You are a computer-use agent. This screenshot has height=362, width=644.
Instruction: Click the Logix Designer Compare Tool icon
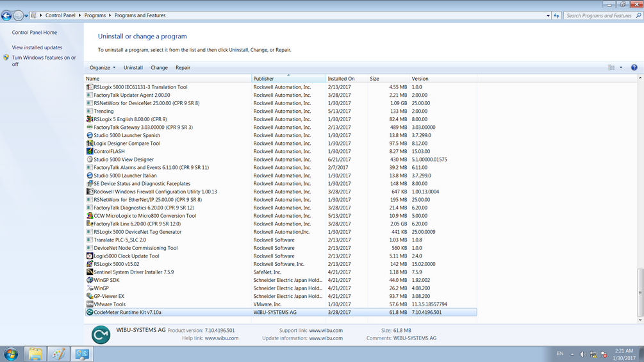[90, 144]
